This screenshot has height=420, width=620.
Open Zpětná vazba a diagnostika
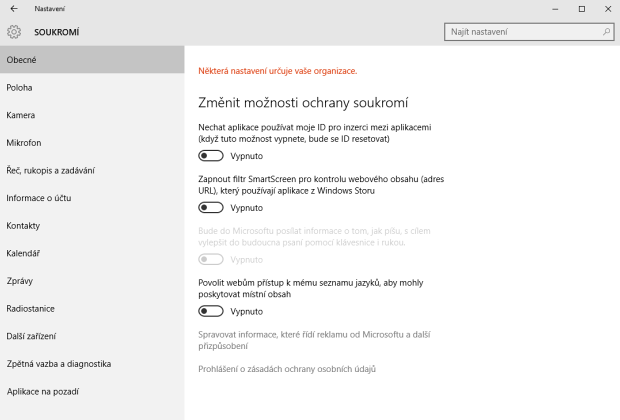pyautogui.click(x=58, y=363)
